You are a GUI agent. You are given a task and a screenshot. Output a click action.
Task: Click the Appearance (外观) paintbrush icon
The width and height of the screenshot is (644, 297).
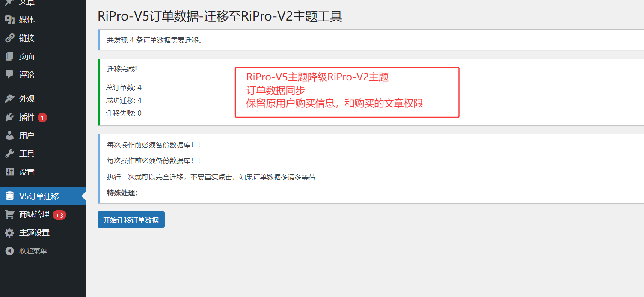pyautogui.click(x=10, y=99)
